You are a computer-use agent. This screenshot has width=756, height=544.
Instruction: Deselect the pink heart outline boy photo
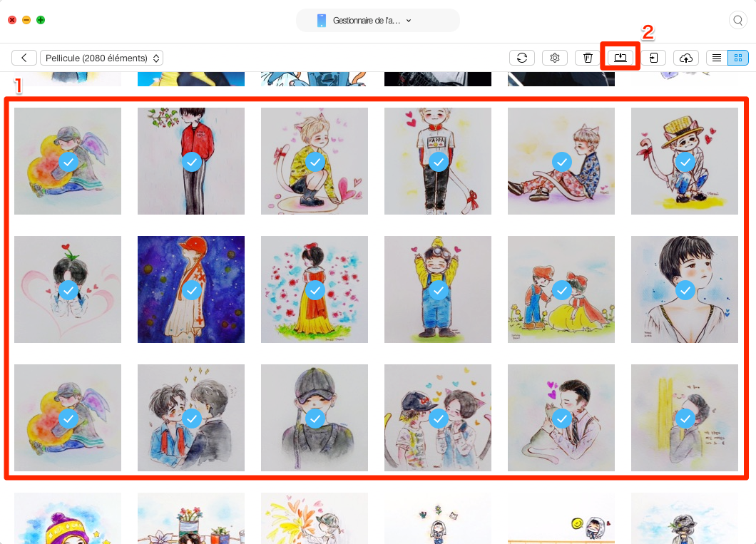(x=68, y=289)
